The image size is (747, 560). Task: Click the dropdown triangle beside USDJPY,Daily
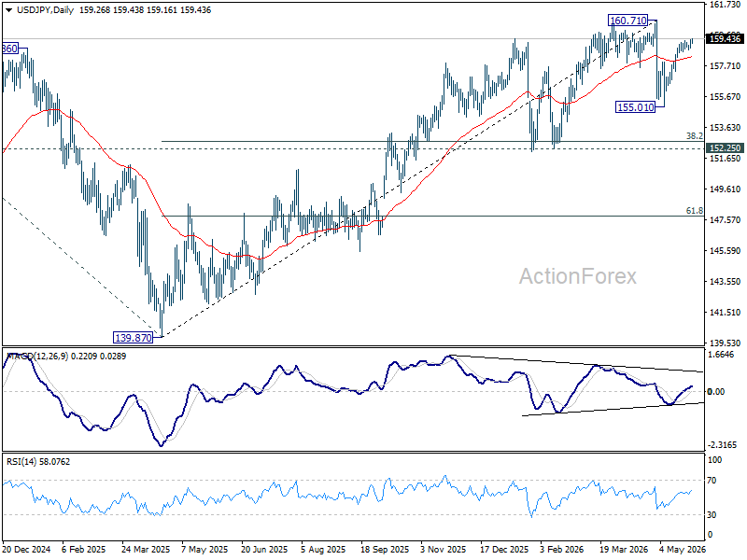tap(8, 10)
